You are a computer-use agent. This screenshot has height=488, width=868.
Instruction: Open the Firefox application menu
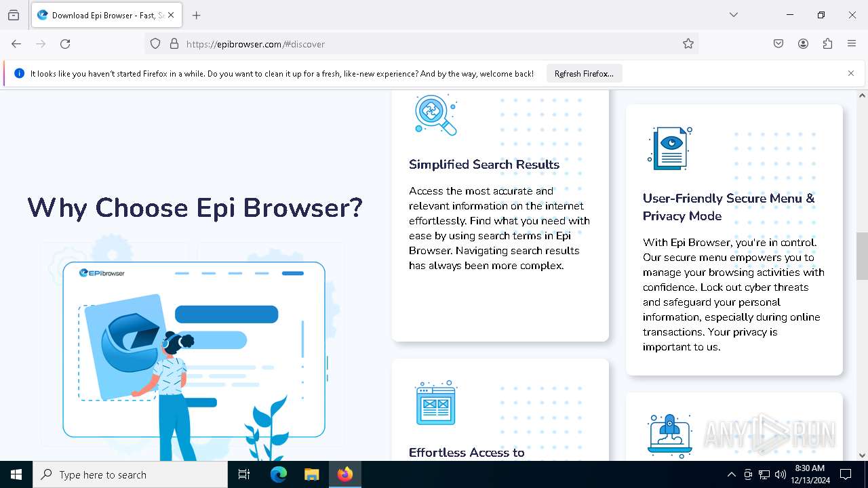coord(852,44)
